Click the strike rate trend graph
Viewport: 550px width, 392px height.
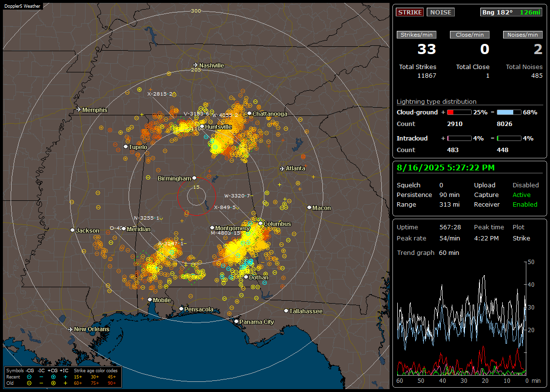[461, 318]
